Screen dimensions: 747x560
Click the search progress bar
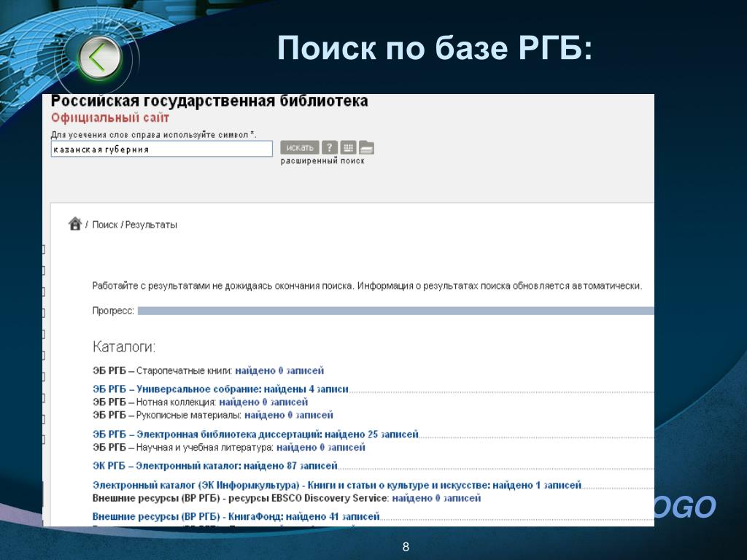coord(396,311)
